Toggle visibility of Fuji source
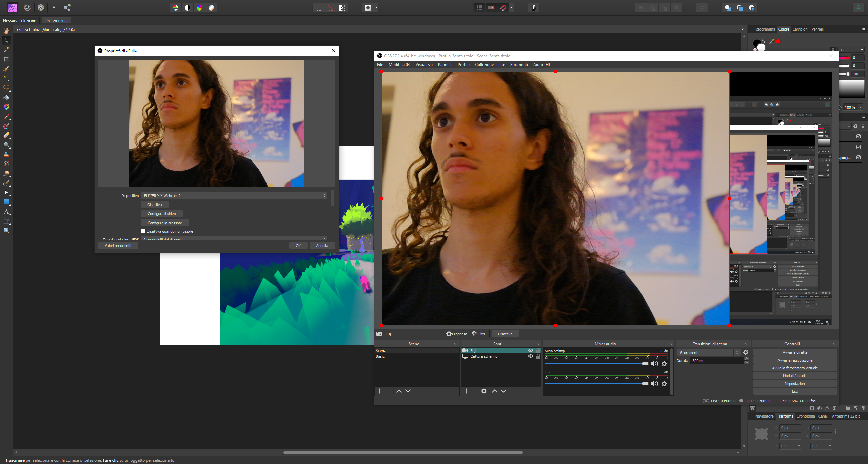The image size is (868, 464). [531, 351]
